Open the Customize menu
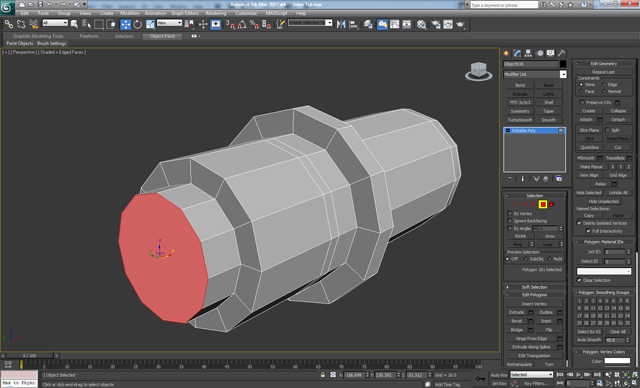 tap(246, 13)
